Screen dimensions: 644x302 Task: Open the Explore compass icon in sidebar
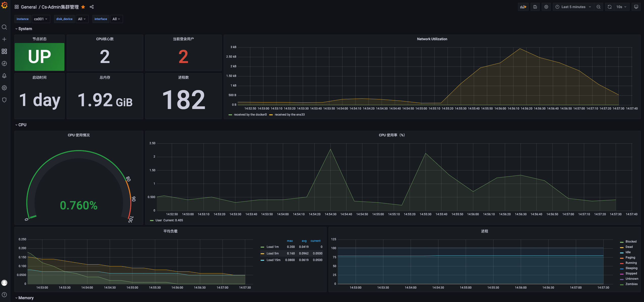point(4,63)
